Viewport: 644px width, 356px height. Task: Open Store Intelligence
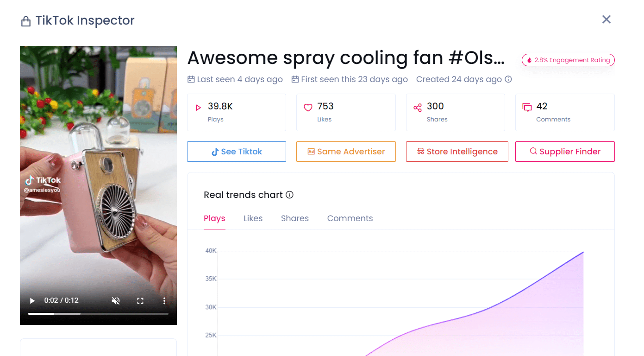coord(457,152)
